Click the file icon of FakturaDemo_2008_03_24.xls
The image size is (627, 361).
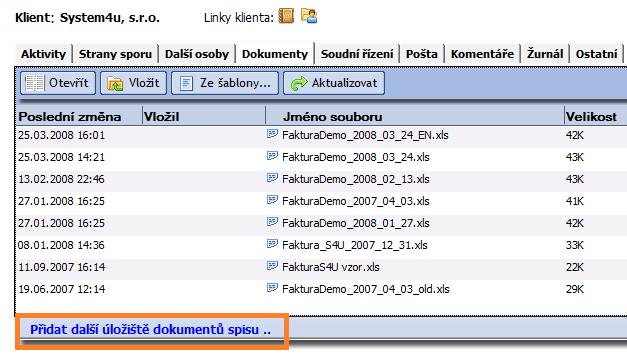coord(272,156)
